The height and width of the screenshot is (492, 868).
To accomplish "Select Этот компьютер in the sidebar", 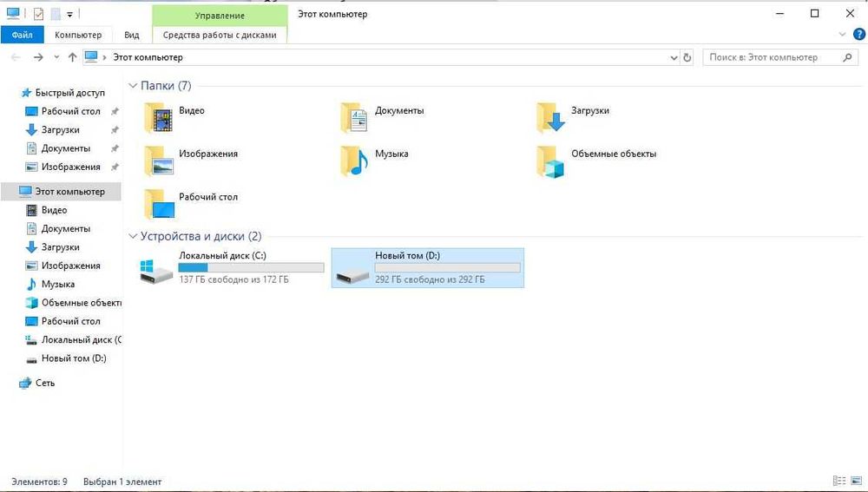I will pyautogui.click(x=61, y=192).
